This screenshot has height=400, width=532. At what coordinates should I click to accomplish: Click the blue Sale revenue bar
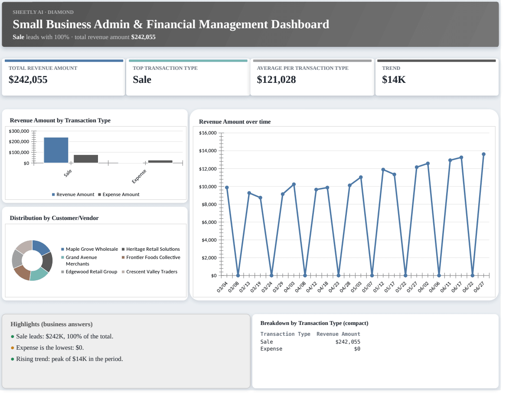(56, 150)
